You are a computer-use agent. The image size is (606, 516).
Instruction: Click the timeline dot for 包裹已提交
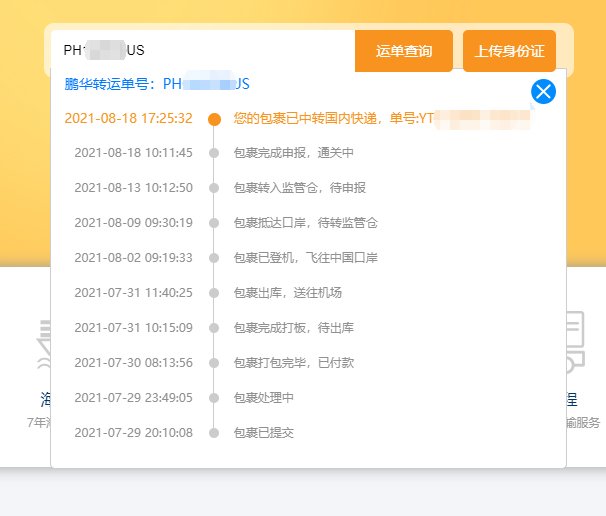(214, 433)
